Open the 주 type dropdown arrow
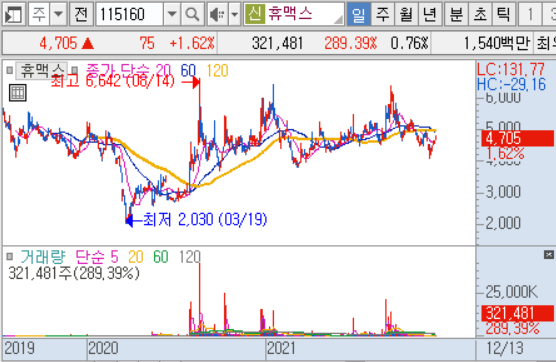Screen dimensions: 556x362 (59, 15)
